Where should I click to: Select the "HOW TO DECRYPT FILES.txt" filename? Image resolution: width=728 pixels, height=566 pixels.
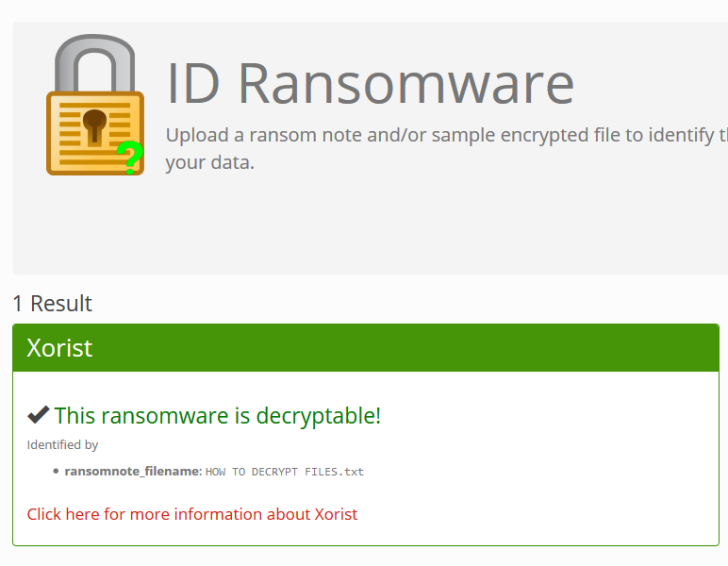tap(285, 472)
